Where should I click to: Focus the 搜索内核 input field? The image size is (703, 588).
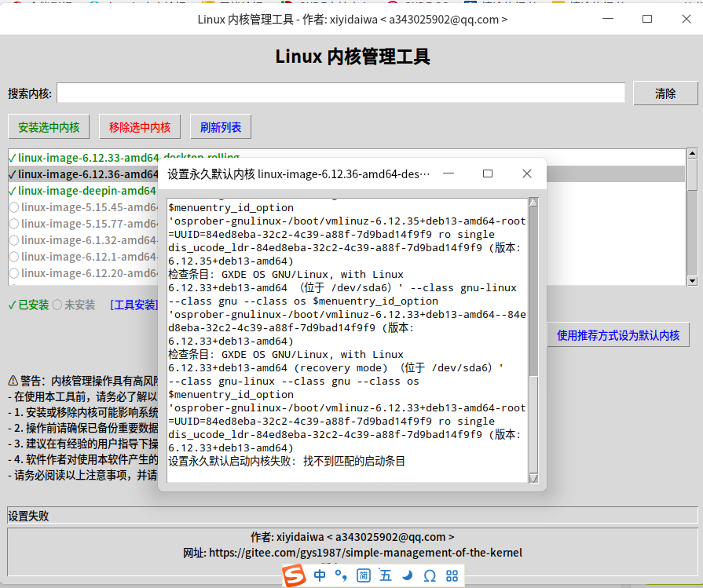tap(341, 93)
